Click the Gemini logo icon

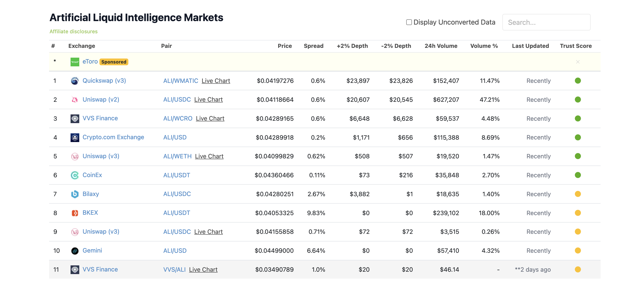click(75, 251)
